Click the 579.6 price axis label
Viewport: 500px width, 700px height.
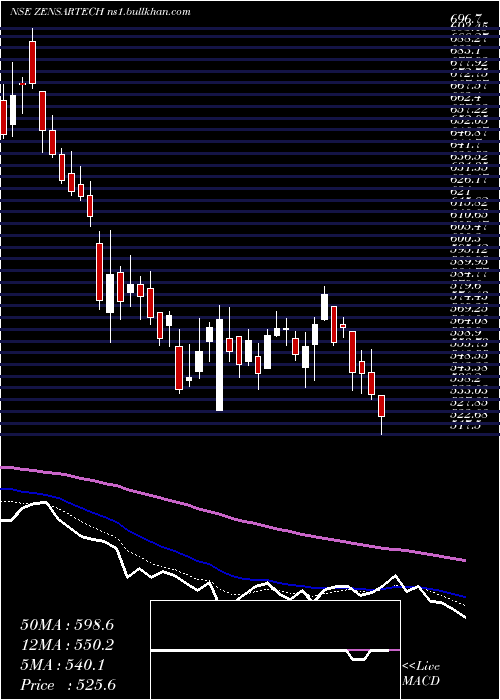pos(465,284)
